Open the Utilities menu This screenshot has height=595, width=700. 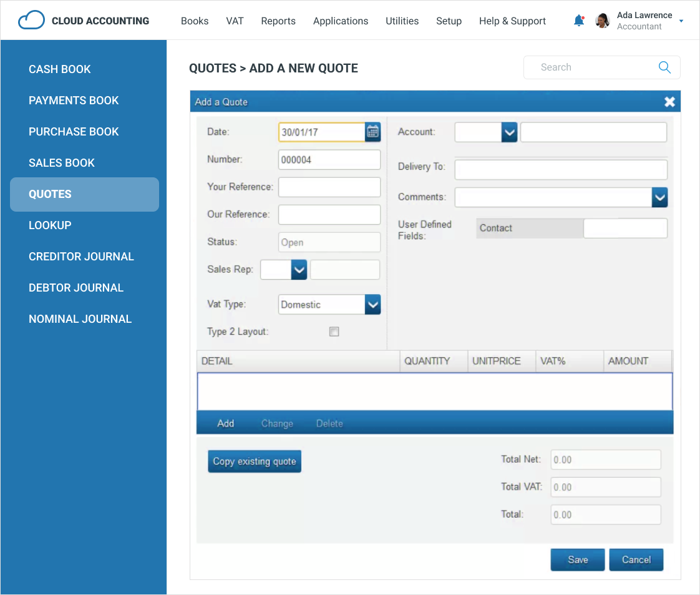point(402,21)
